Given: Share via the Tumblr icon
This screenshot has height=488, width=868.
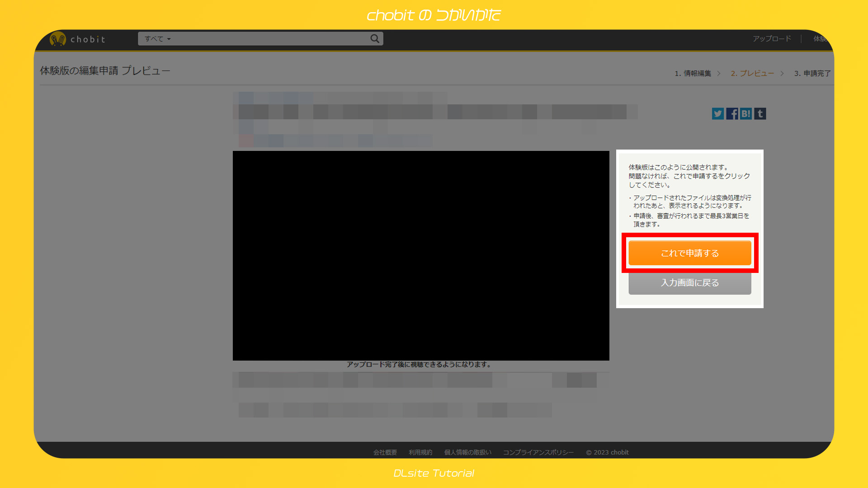Looking at the screenshot, I should click(x=760, y=113).
